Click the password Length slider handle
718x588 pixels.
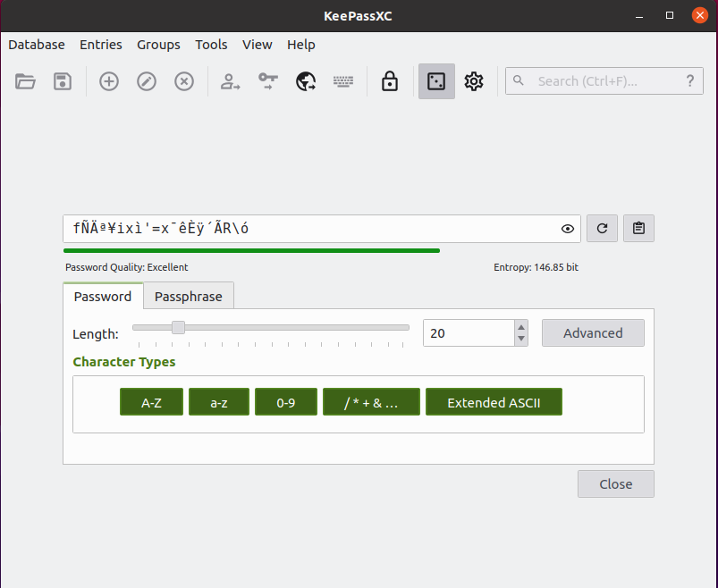pyautogui.click(x=178, y=327)
